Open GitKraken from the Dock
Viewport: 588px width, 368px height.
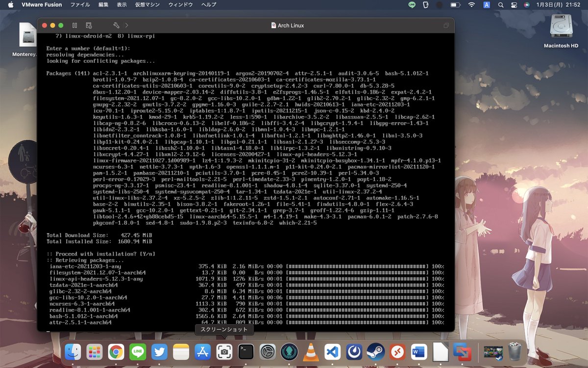[x=289, y=351]
